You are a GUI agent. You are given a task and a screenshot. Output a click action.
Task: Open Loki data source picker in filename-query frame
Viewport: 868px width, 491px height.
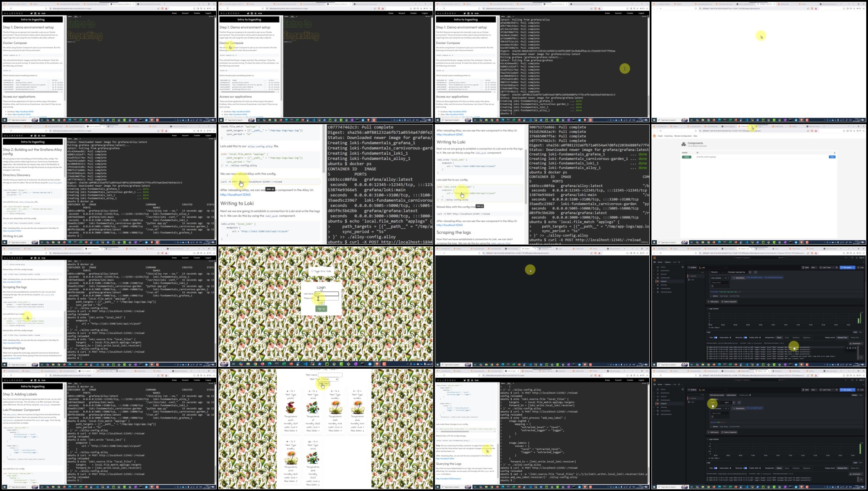[x=712, y=267]
